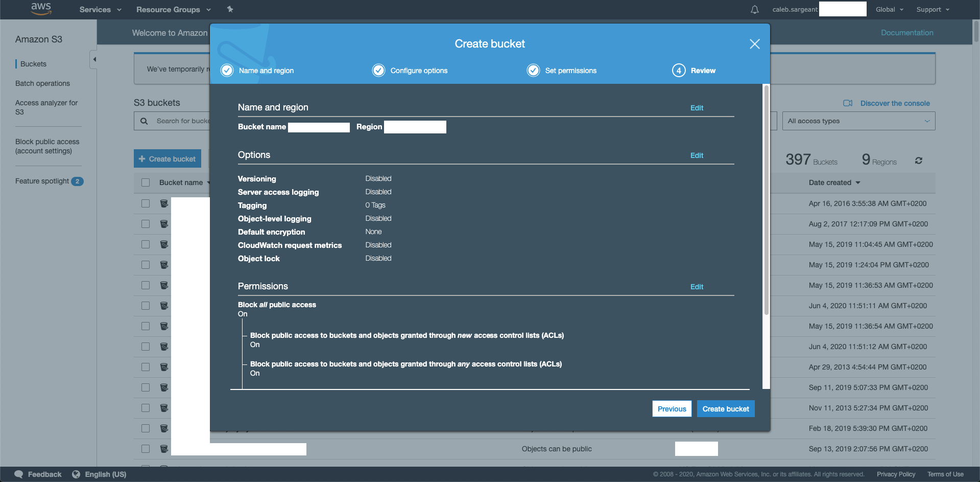This screenshot has width=980, height=482.
Task: Open Block public access account settings
Action: pyautogui.click(x=47, y=146)
